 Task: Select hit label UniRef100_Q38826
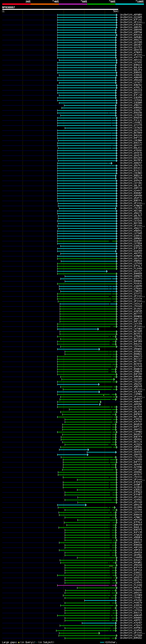[131, 75]
